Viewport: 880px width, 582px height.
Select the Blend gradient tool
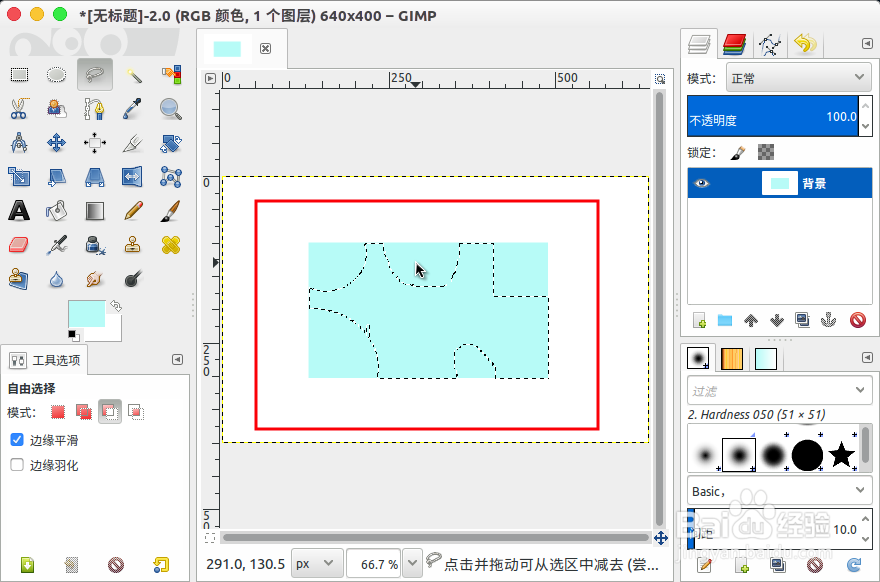[94, 211]
